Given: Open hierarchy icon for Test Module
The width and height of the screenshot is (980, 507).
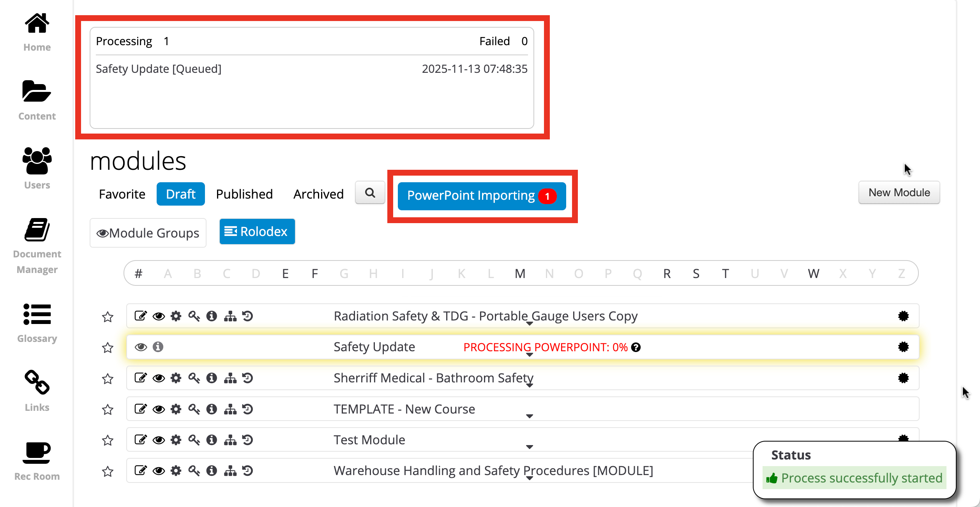Looking at the screenshot, I should 230,440.
